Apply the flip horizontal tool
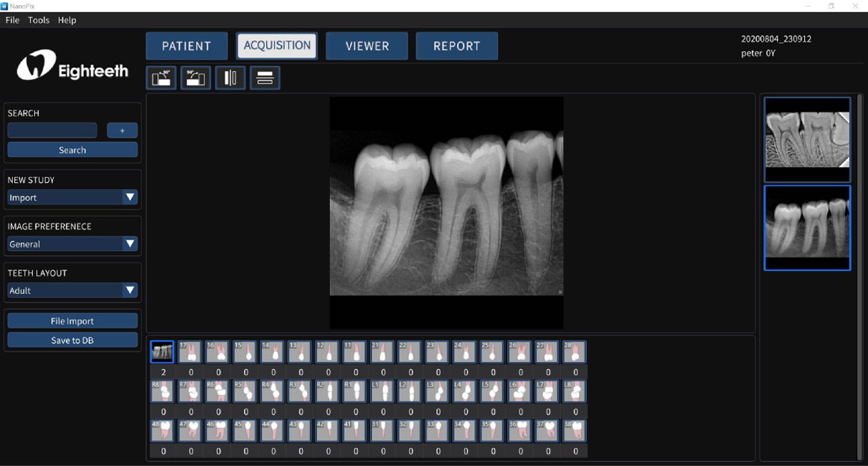 point(230,77)
